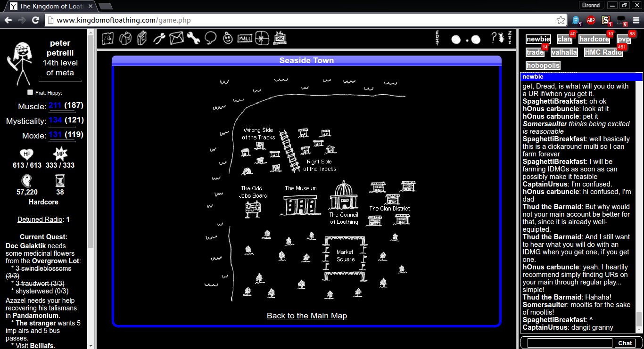Viewport: 644px width, 349px height.
Task: Click the EDIT menu icon
Action: [438, 38]
